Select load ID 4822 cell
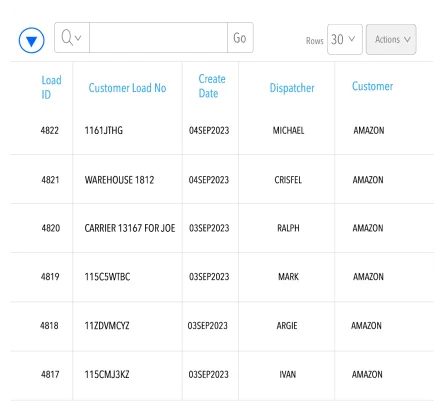Viewport: 441px width, 418px height. coord(49,130)
